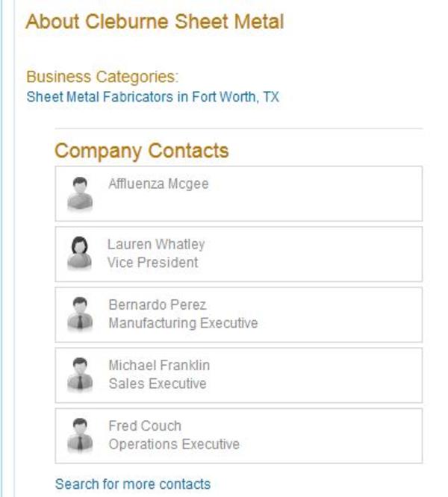Open the Bernardo Perez contact name
Image resolution: width=448 pixels, height=497 pixels.
point(157,305)
